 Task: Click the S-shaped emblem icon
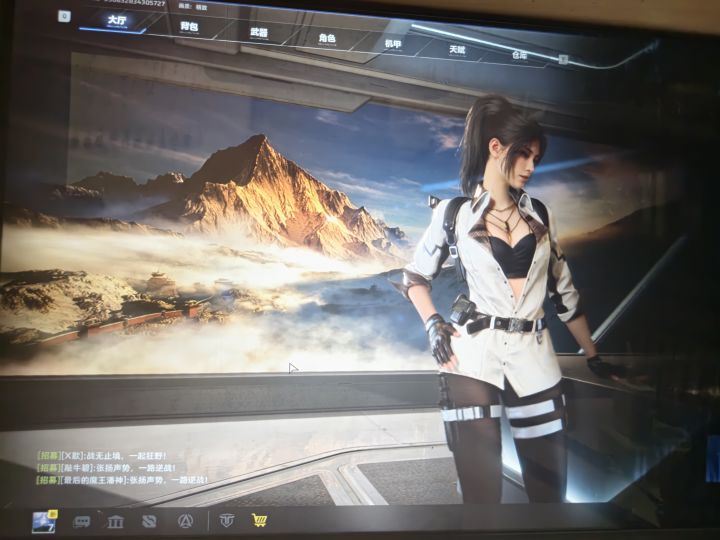(149, 521)
